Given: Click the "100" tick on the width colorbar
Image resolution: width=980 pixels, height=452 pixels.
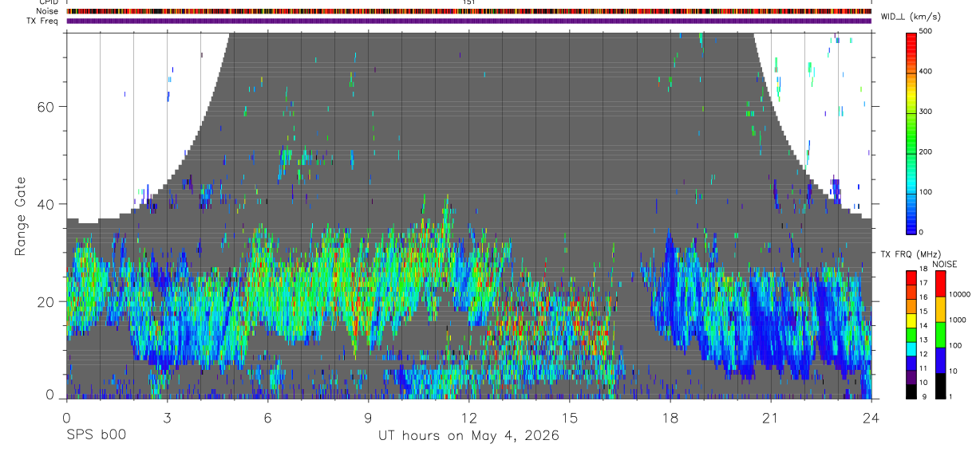Looking at the screenshot, I should click(x=927, y=192).
